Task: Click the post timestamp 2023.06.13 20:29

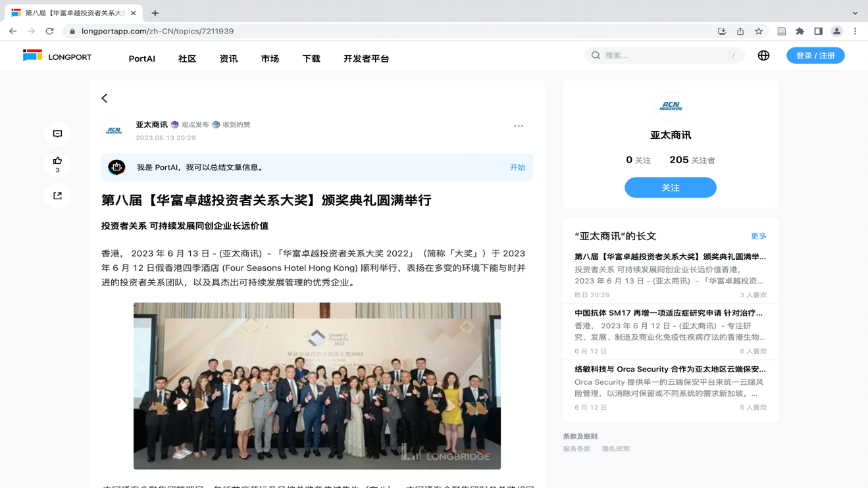Action: (x=166, y=138)
